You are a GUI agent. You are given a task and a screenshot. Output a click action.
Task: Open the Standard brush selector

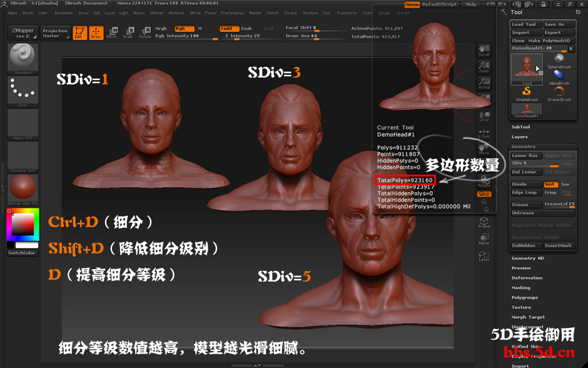coord(23,59)
